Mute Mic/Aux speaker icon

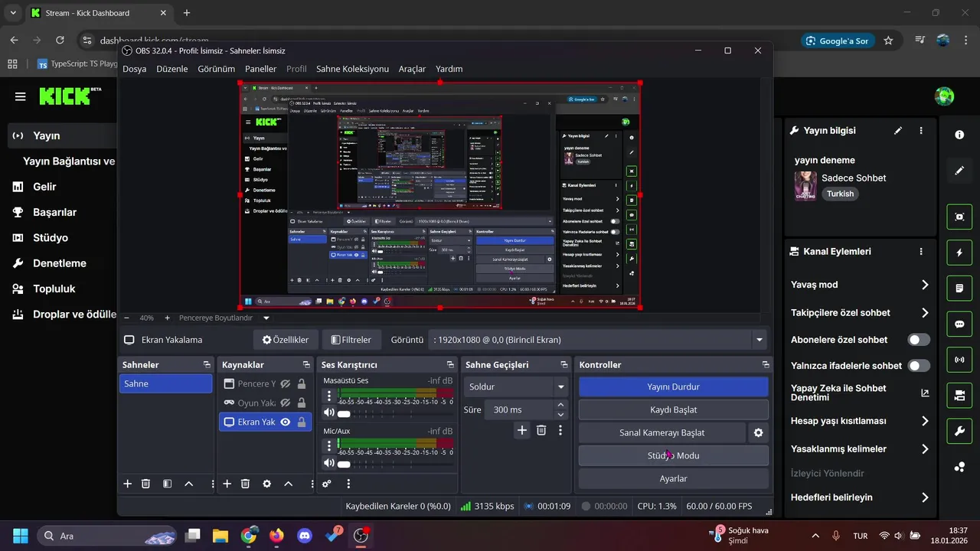328,463
